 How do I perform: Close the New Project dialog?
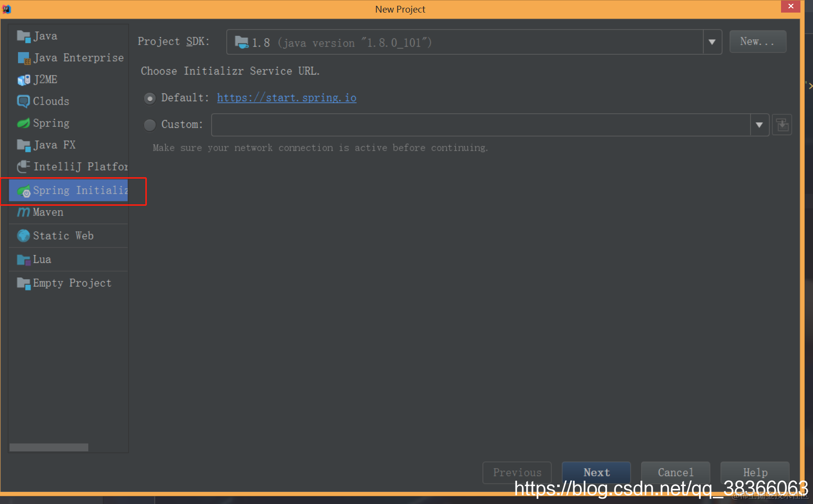pyautogui.click(x=791, y=6)
